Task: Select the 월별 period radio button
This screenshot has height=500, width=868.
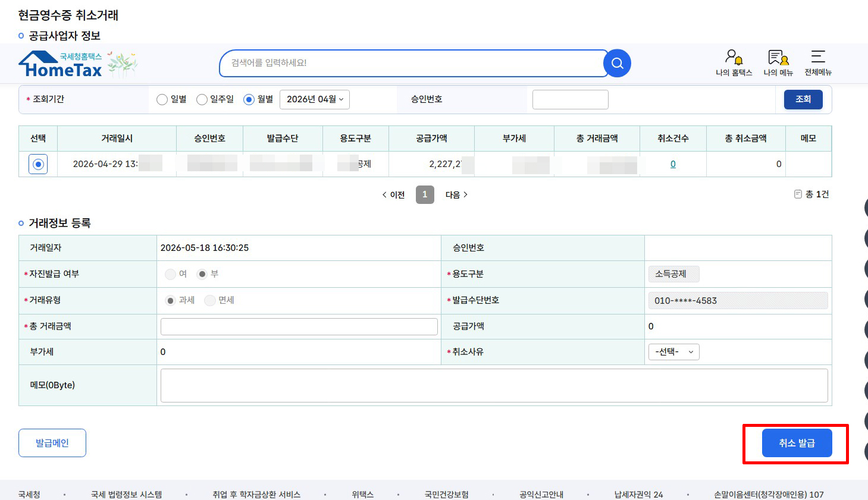Action: tap(249, 99)
